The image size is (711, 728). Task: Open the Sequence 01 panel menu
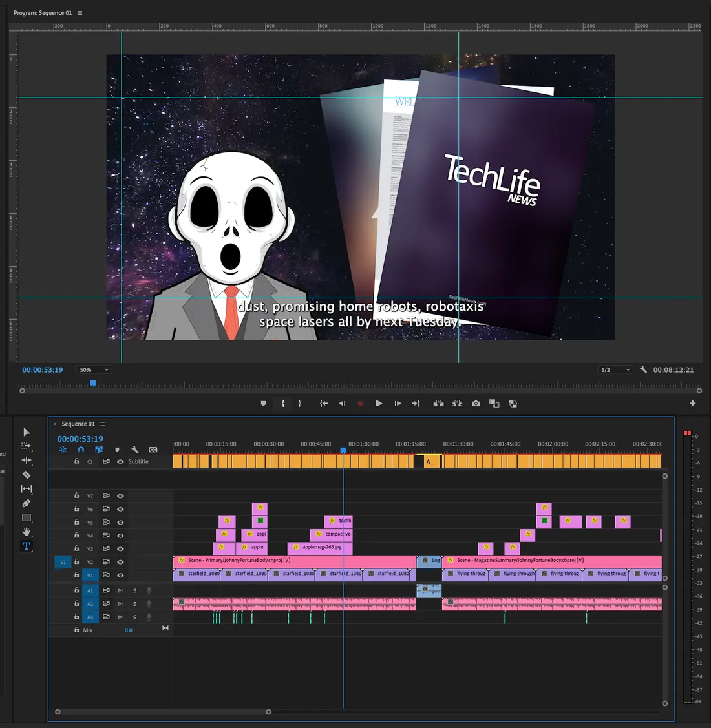tap(102, 424)
